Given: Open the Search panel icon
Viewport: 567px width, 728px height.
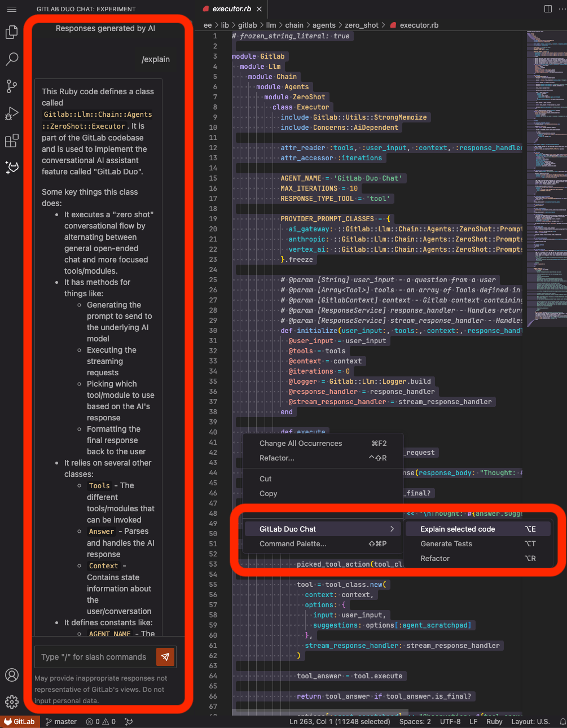Looking at the screenshot, I should pos(11,59).
